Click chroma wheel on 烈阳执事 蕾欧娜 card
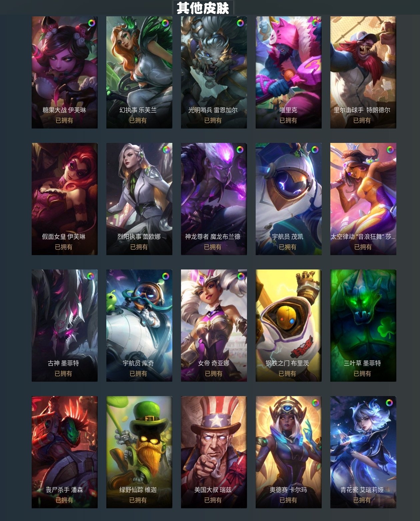Image resolution: width=420 pixels, height=521 pixels. (166, 150)
